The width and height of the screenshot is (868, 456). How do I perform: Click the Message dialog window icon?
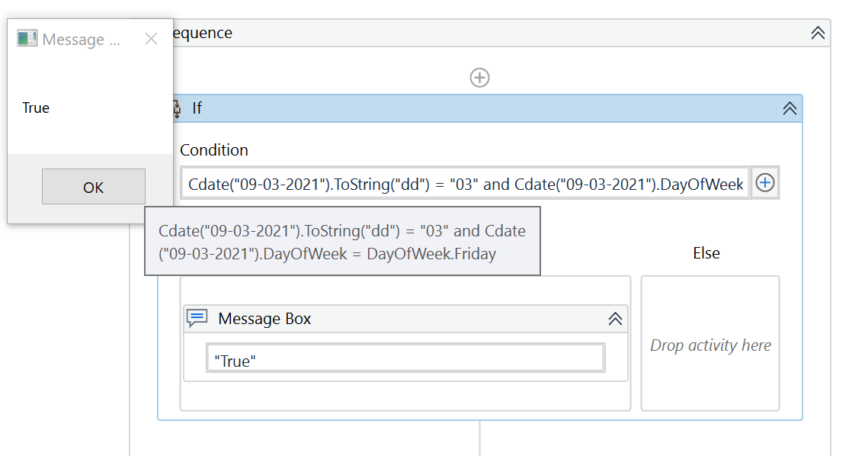point(27,39)
